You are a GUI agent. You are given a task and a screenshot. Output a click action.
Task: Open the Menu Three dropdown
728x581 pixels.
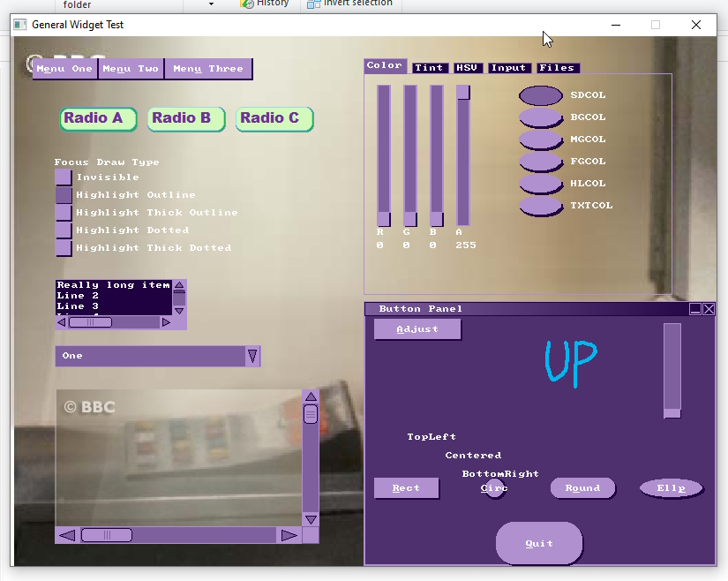pyautogui.click(x=207, y=69)
